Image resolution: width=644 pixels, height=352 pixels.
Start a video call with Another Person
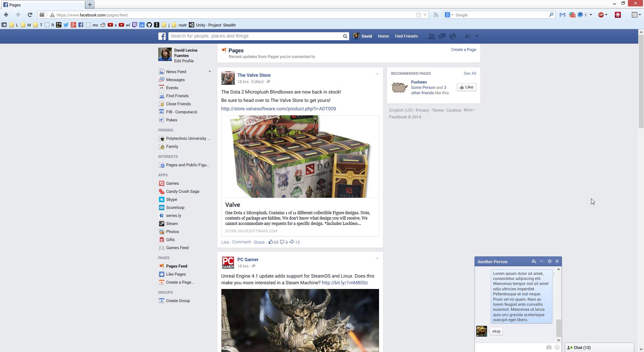coord(542,261)
